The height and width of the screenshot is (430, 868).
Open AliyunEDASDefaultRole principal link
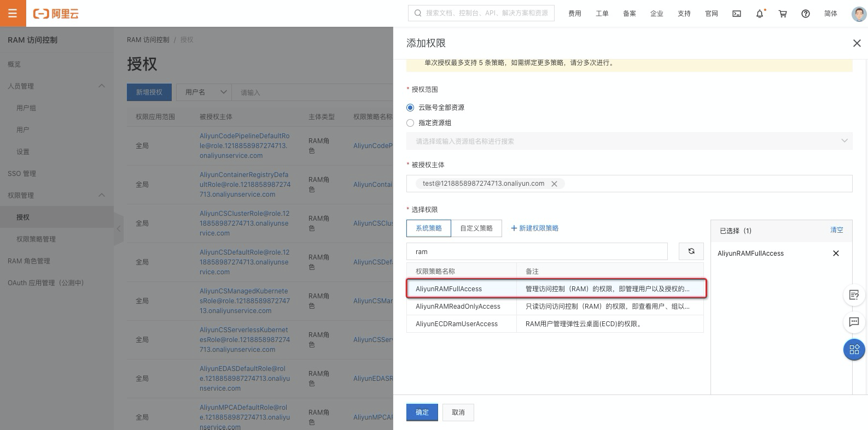pyautogui.click(x=244, y=379)
